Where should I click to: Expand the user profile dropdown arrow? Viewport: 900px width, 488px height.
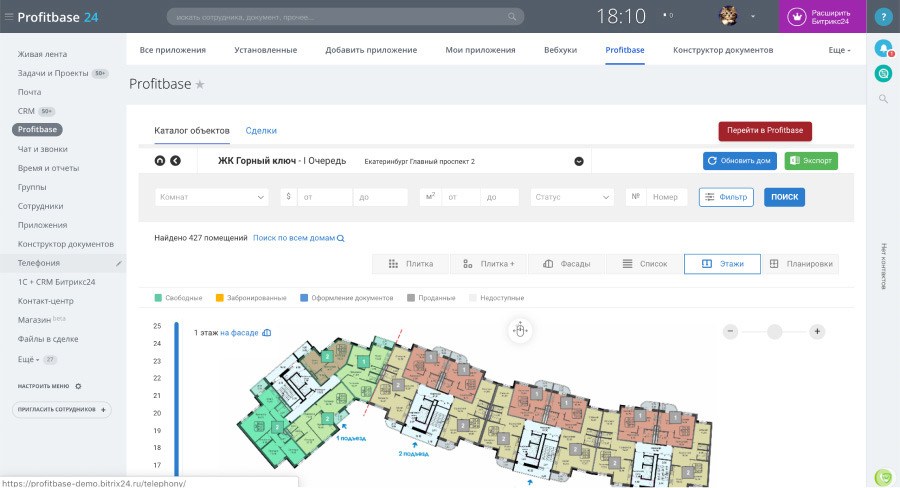pos(752,17)
